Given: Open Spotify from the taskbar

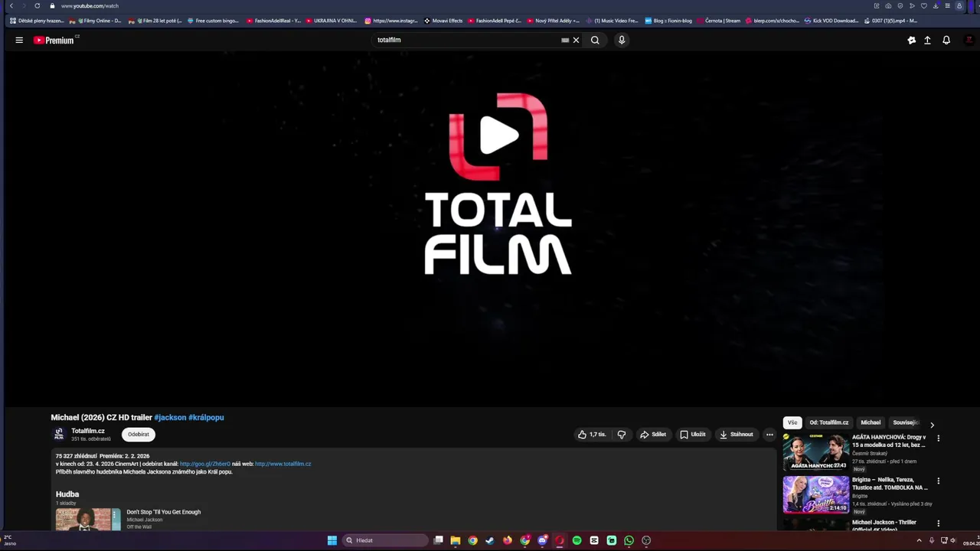Looking at the screenshot, I should (x=577, y=540).
